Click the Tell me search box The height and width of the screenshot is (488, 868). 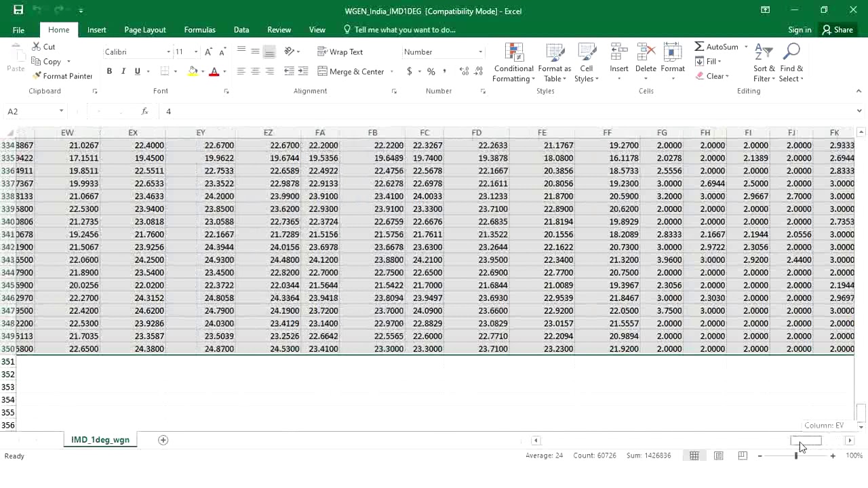pos(399,30)
